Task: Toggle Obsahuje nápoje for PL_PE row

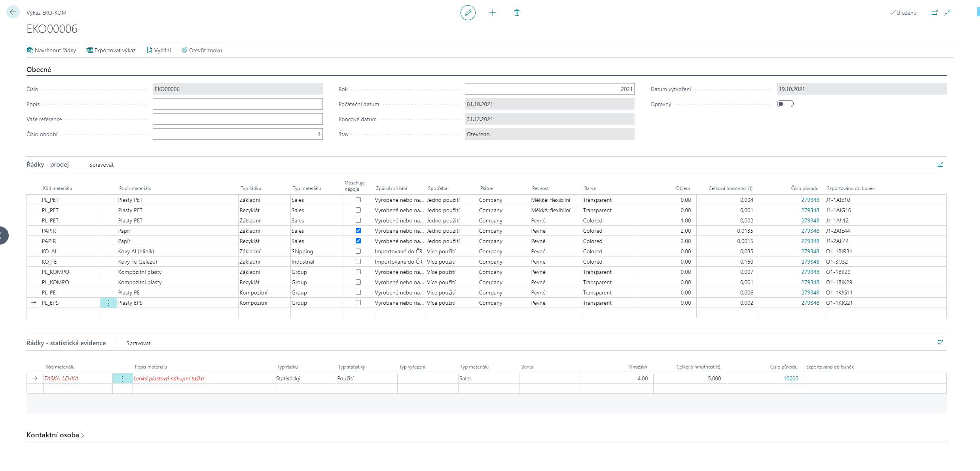Action: tap(358, 292)
